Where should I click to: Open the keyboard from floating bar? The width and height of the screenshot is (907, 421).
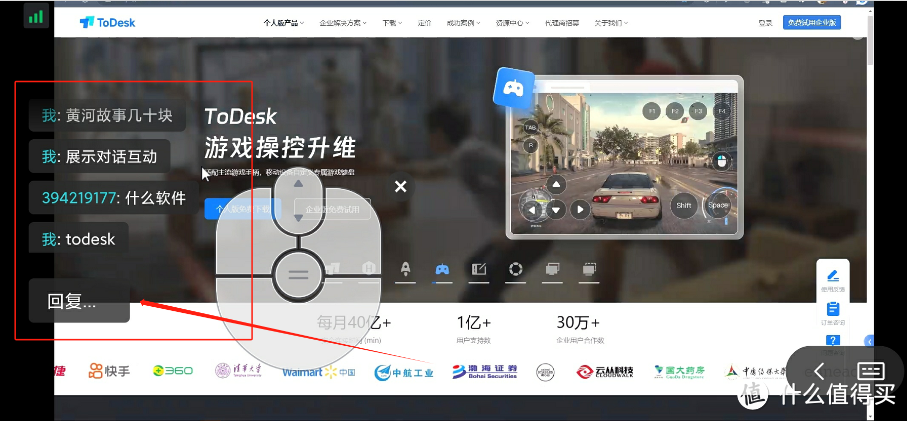871,371
